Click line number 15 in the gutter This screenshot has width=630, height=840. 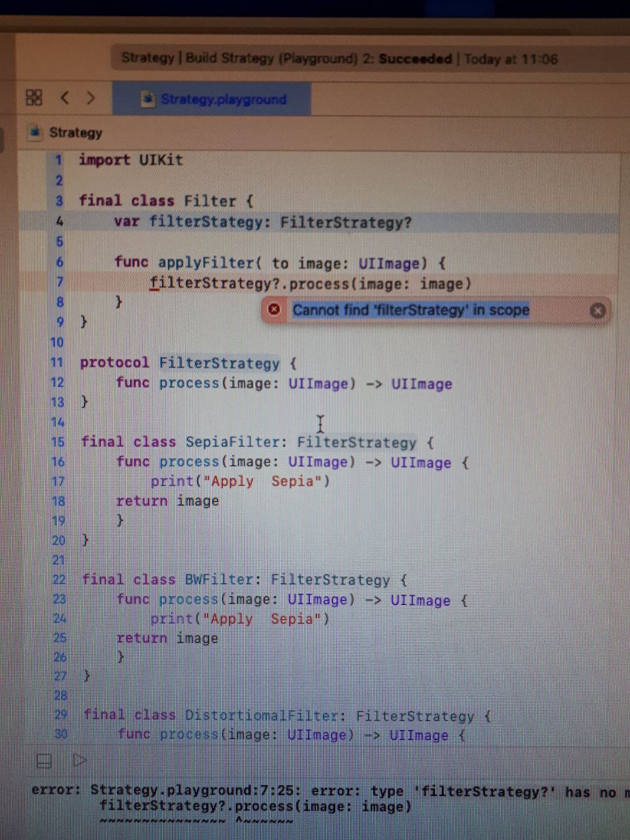pyautogui.click(x=58, y=442)
